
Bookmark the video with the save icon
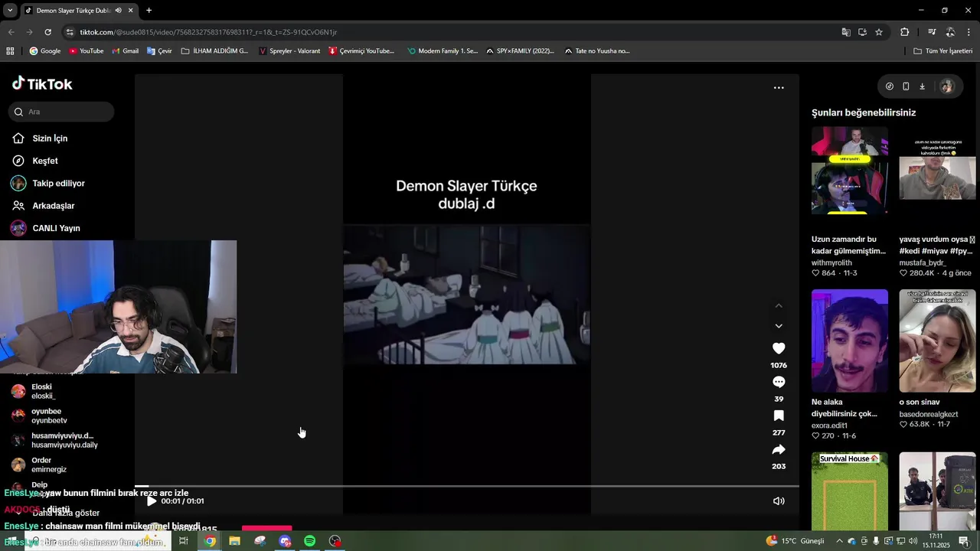779,416
